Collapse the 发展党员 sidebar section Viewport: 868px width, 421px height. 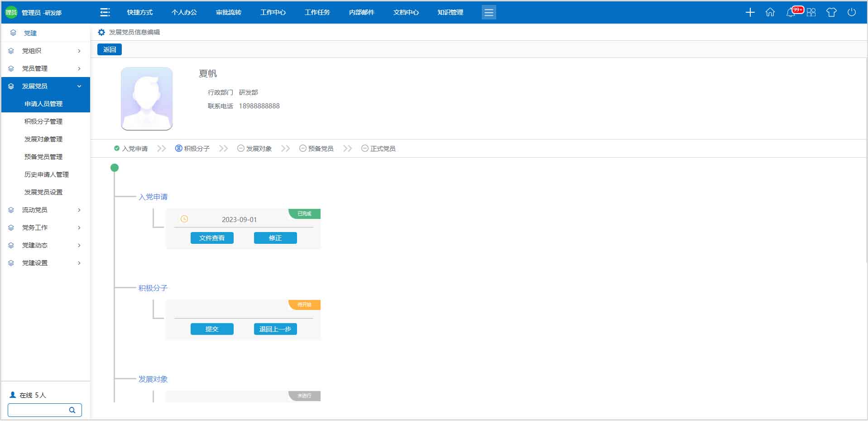pyautogui.click(x=45, y=86)
